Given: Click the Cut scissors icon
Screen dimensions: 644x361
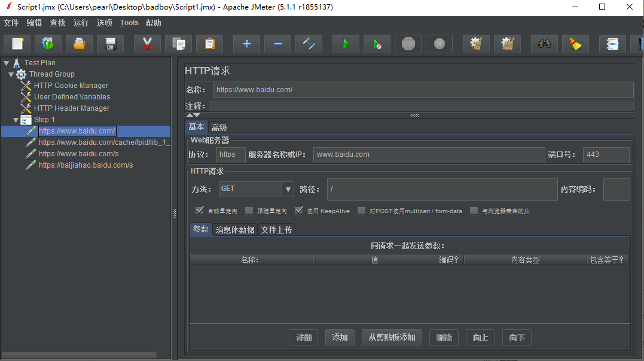Looking at the screenshot, I should click(x=147, y=44).
